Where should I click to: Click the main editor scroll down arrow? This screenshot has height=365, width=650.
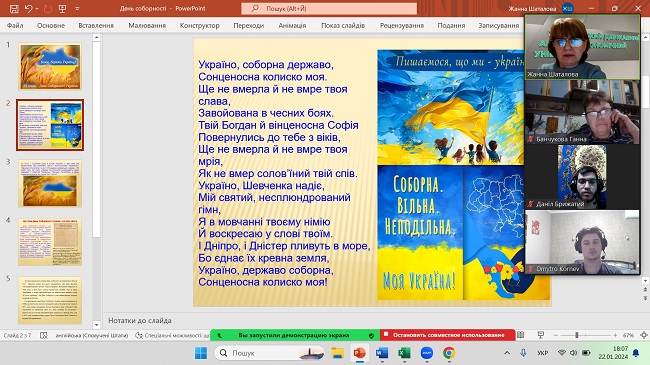pos(645,281)
